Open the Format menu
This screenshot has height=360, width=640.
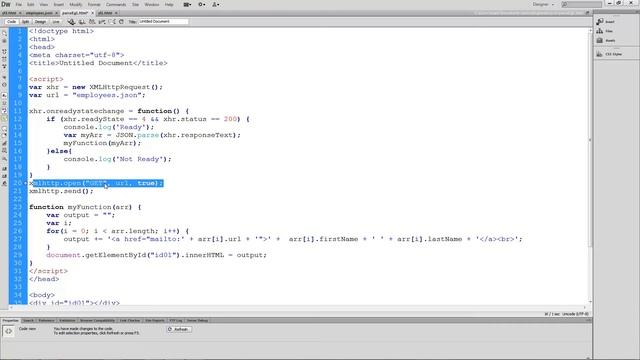[x=94, y=4]
